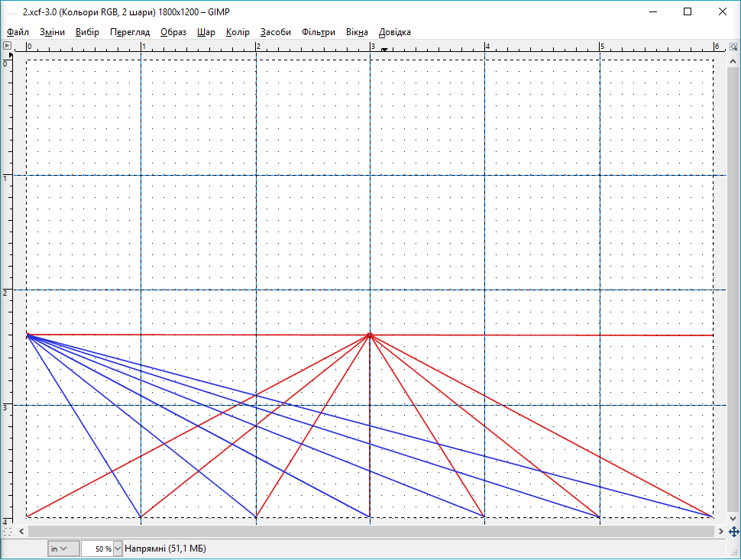The image size is (741, 560).
Task: Click the horizontal scrollbar left arrow
Action: point(21,532)
